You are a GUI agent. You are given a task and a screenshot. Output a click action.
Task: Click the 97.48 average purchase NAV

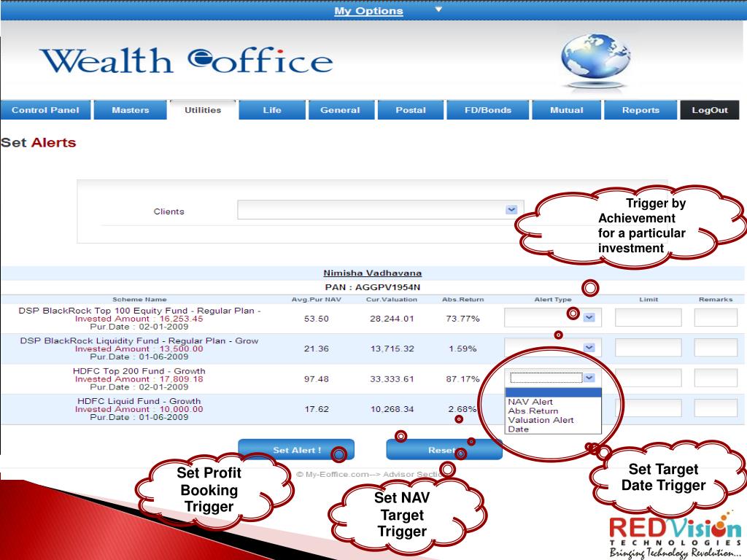(x=317, y=379)
